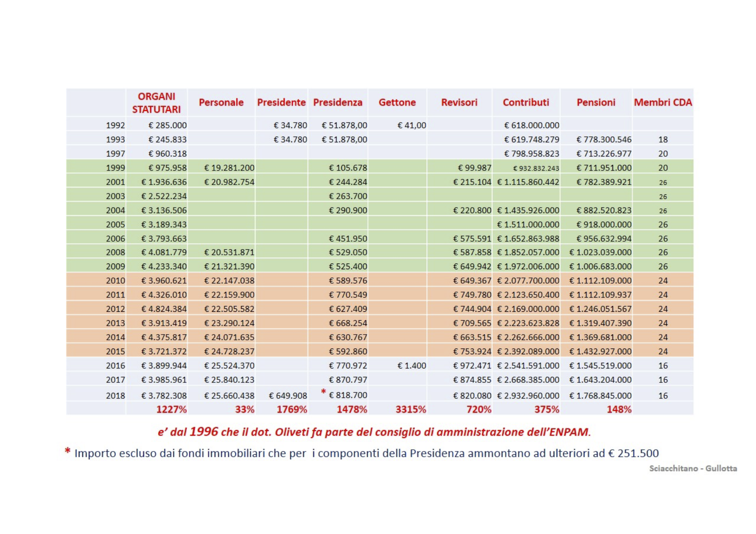Select the 2018 year row label
Screen dimensions: 756x534
tap(115, 395)
